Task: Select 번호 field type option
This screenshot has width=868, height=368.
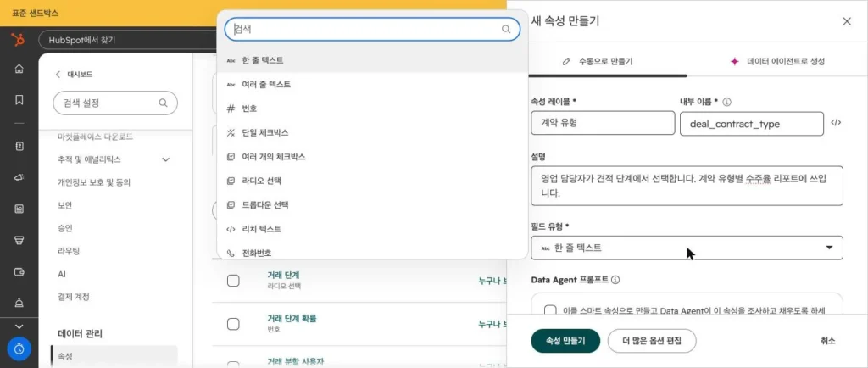Action: tap(372, 109)
